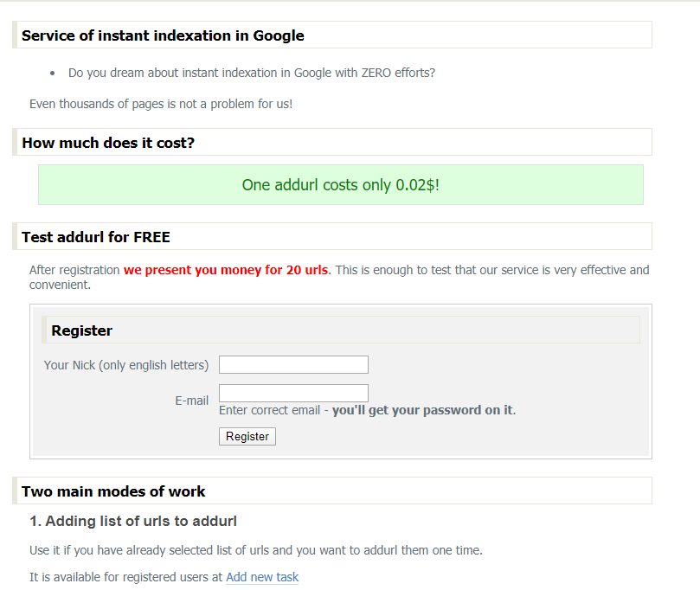Focus the E-mail input box
Screen dimensions: 700x590
click(293, 393)
